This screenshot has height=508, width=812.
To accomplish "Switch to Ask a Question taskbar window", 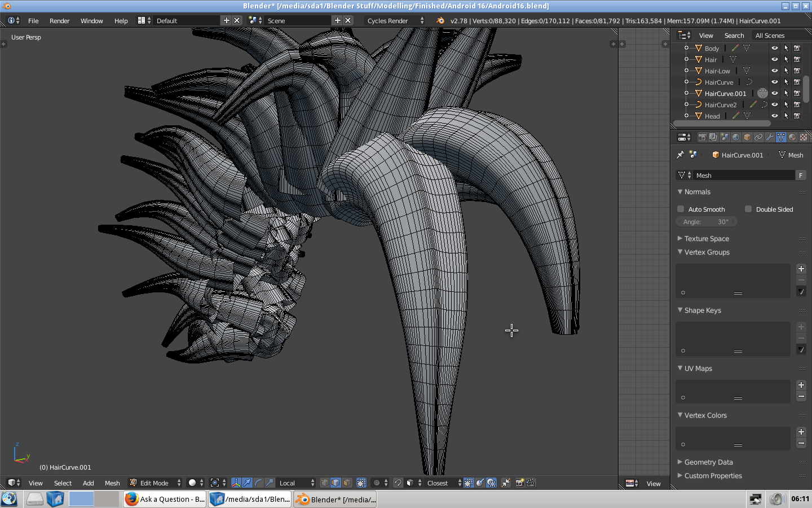I will click(x=165, y=499).
